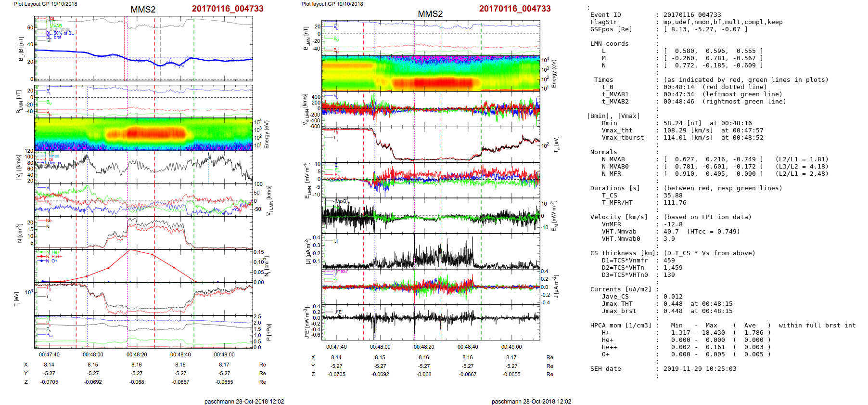868x405 pixels.
Task: Click Jave_CS current value 0.012
Action: (x=673, y=297)
